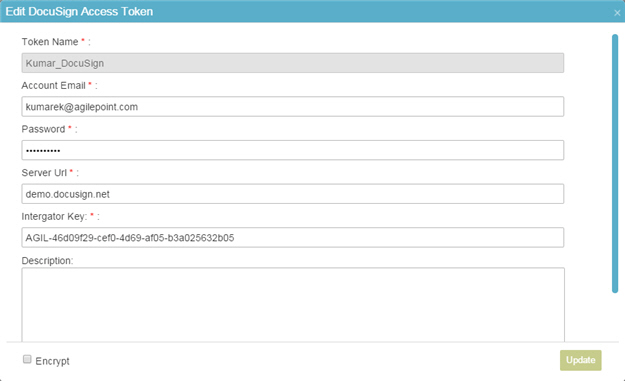
Task: Focus the Password input field
Action: tap(293, 150)
